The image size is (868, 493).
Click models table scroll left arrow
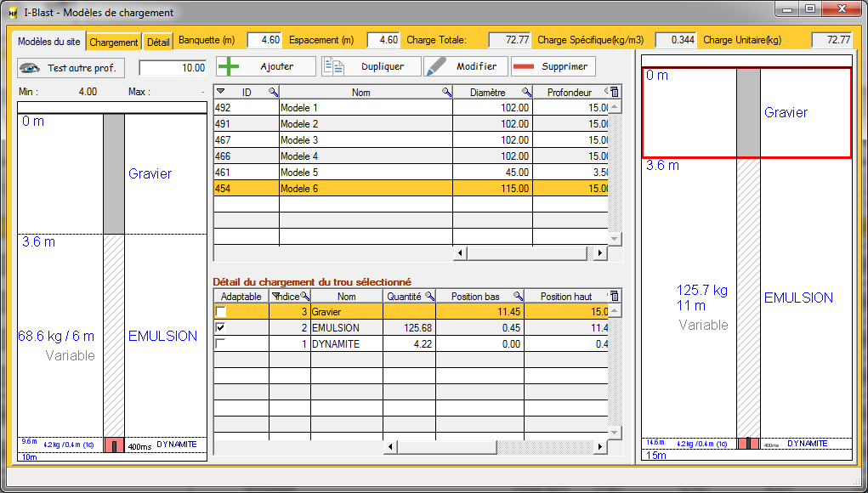(460, 252)
